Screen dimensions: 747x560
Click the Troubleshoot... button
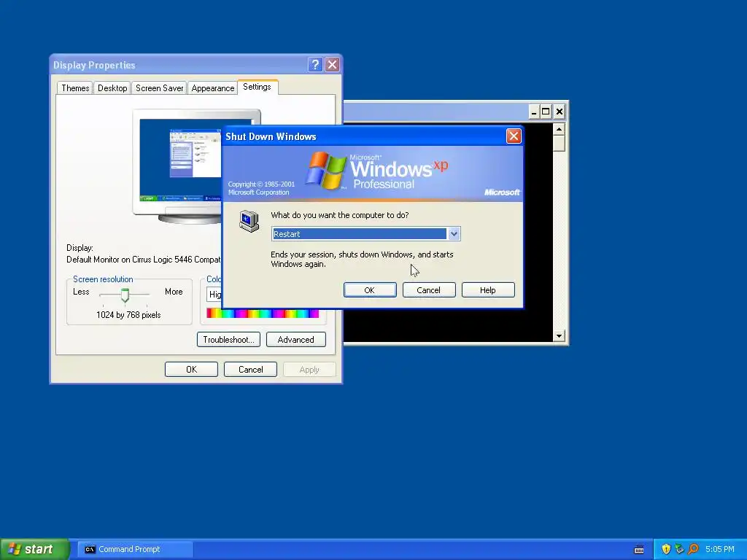tap(228, 340)
